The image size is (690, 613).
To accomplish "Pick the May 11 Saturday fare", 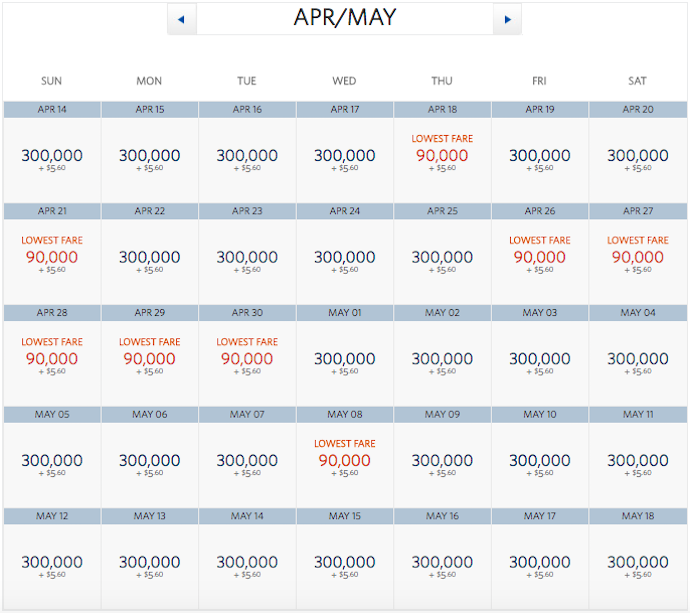I will [638, 461].
